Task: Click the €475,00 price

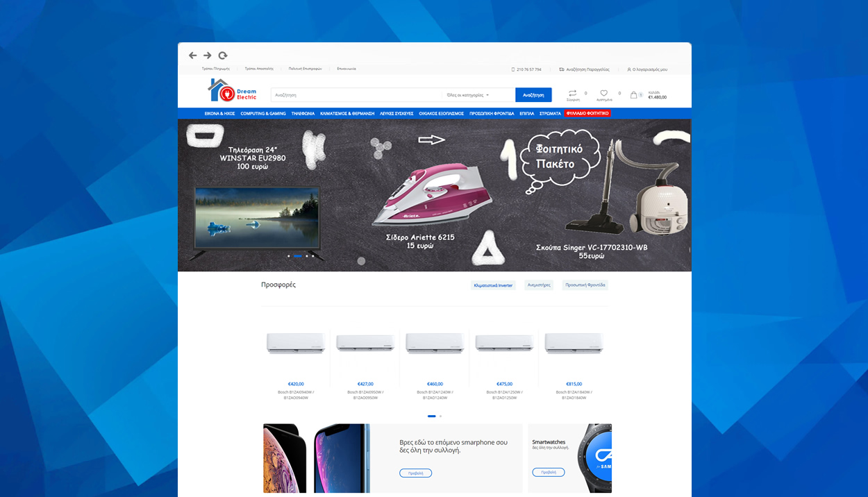Action: (504, 384)
